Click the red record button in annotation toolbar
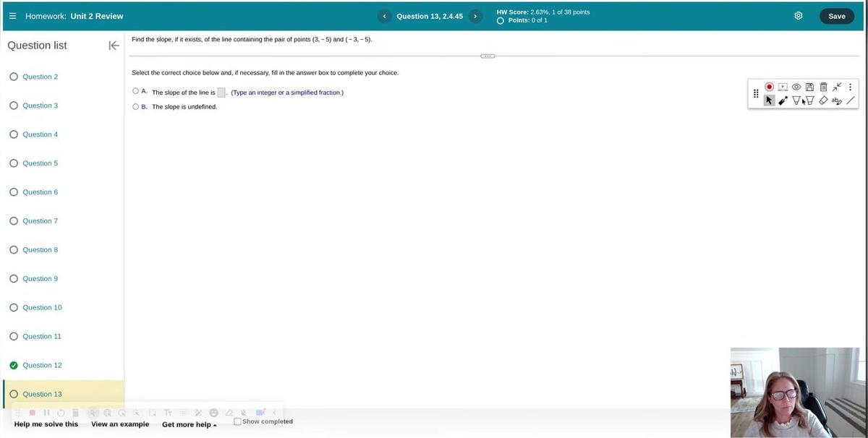This screenshot has width=868, height=438. coord(770,87)
